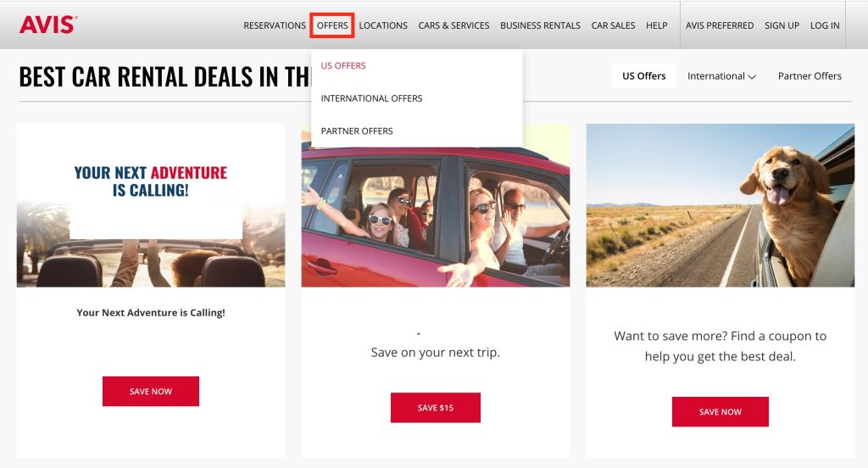Open Car Sales link
The width and height of the screenshot is (868, 468).
tap(613, 25)
